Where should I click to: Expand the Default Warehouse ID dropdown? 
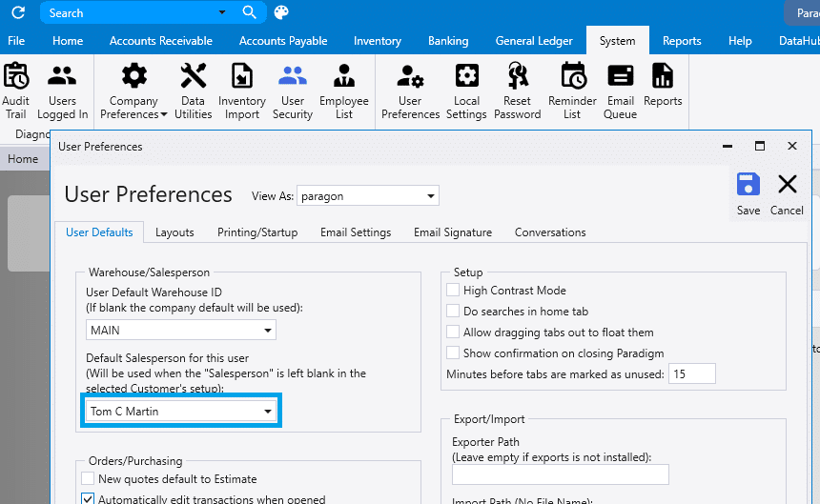(268, 331)
